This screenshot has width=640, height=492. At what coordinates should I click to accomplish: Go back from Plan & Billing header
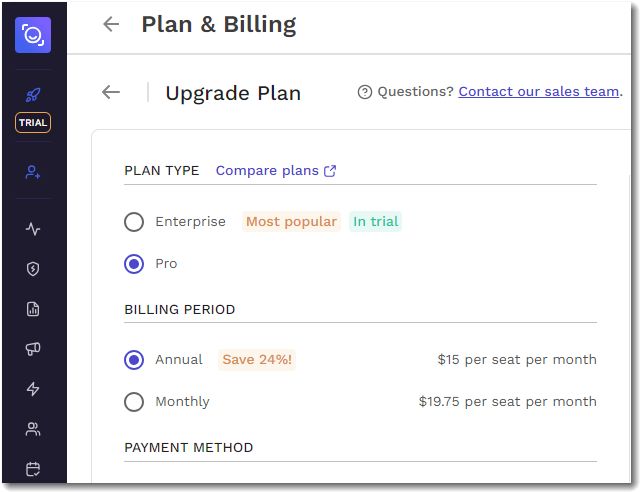coord(111,24)
